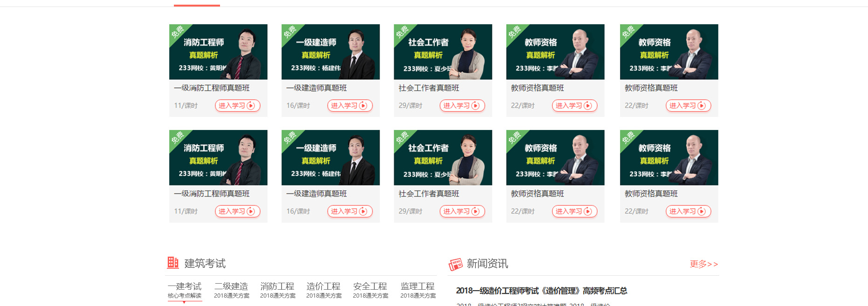This screenshot has height=306, width=868.
Task: Open the 2018一级造价工程师考试 headline link
Action: coord(541,291)
